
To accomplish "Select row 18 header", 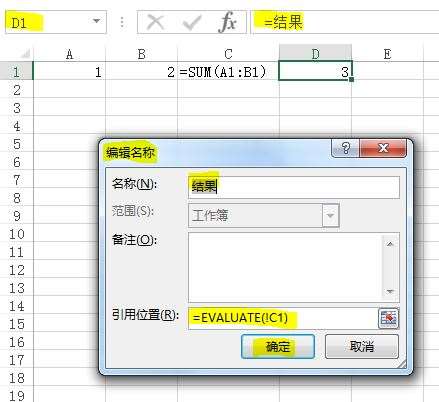I will [x=17, y=378].
